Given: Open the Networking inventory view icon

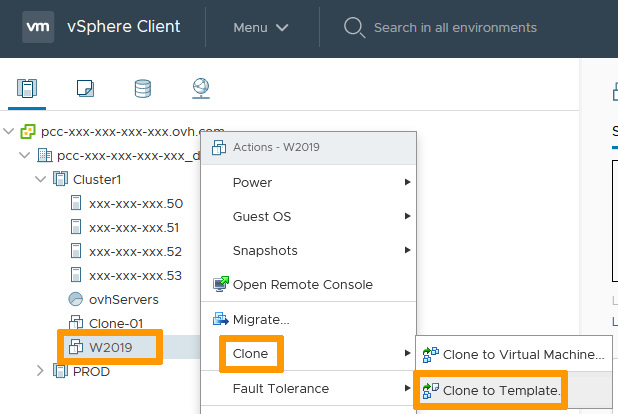Looking at the screenshot, I should pos(201,89).
